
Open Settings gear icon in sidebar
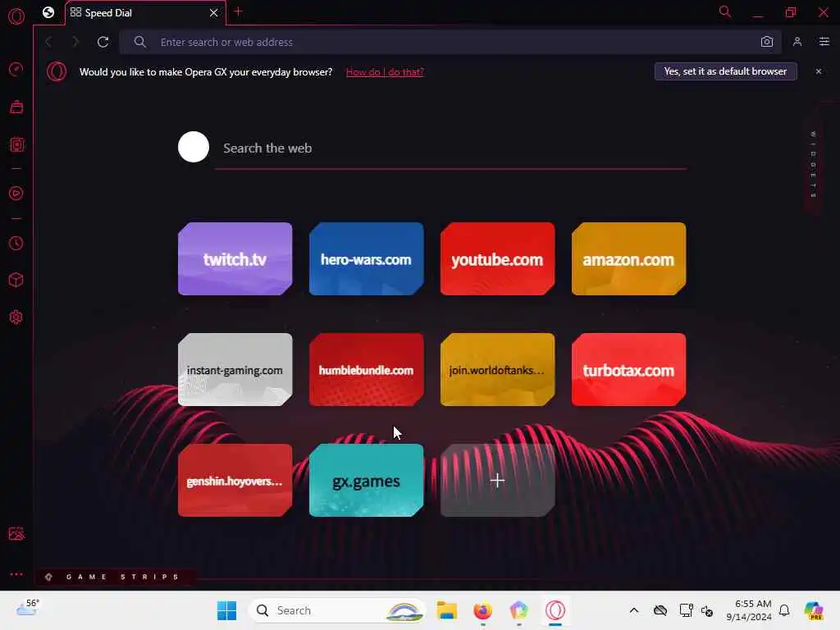pos(16,317)
